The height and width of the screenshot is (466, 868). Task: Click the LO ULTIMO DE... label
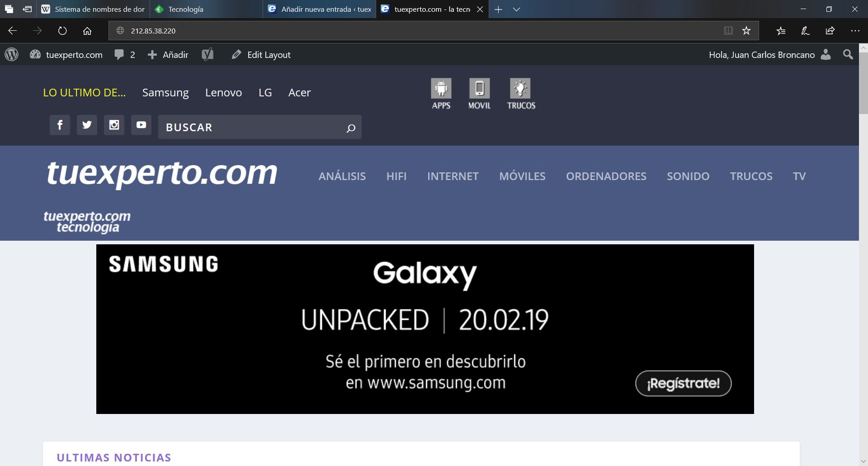(85, 93)
